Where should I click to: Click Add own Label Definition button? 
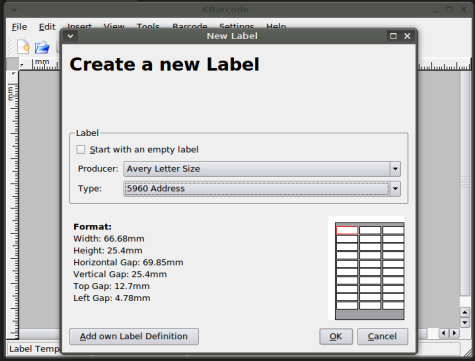point(134,336)
